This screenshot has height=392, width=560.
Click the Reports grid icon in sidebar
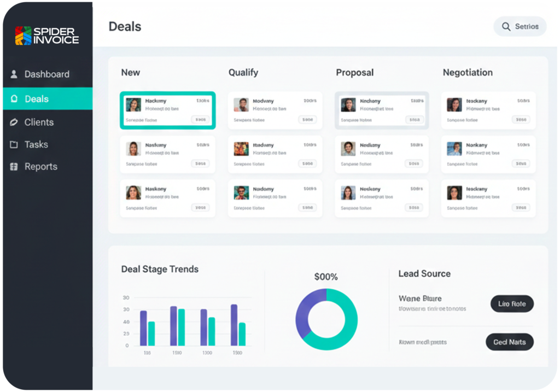click(14, 167)
